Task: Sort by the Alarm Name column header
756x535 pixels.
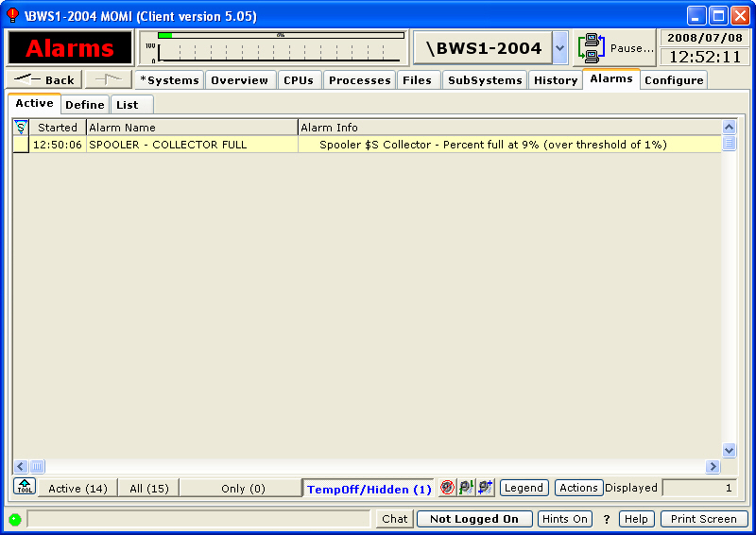Action: click(x=192, y=128)
